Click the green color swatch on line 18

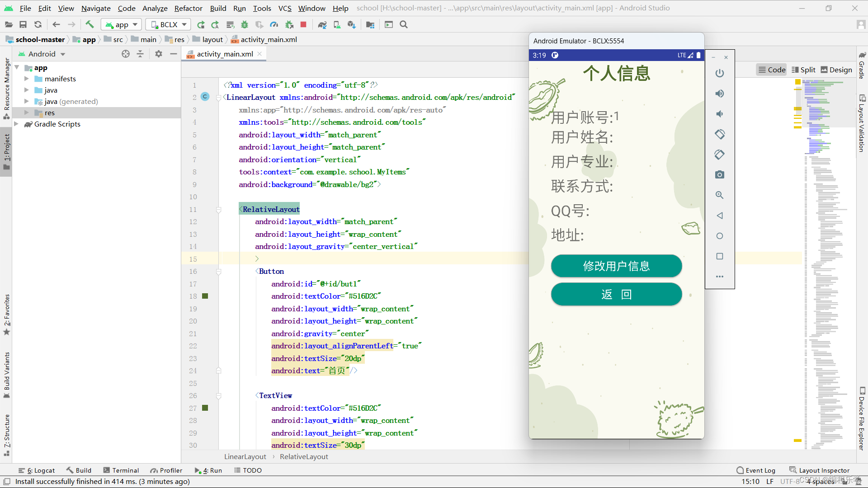click(205, 296)
